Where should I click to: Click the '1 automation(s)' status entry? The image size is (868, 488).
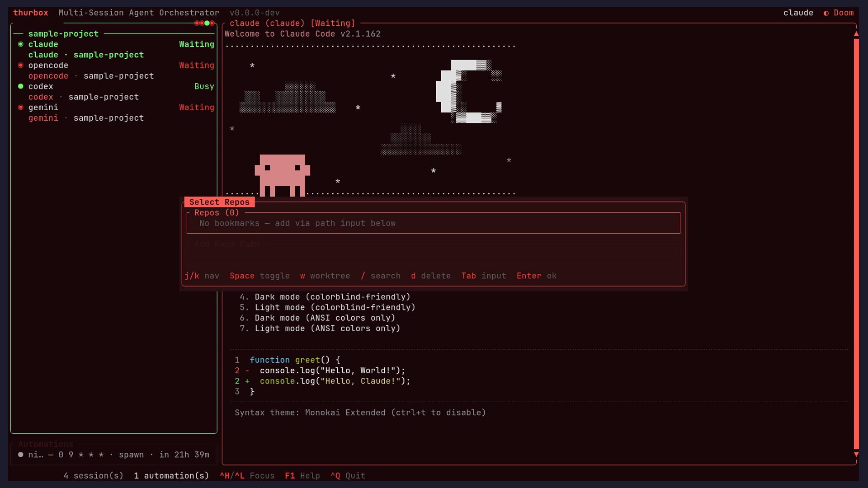tap(172, 476)
